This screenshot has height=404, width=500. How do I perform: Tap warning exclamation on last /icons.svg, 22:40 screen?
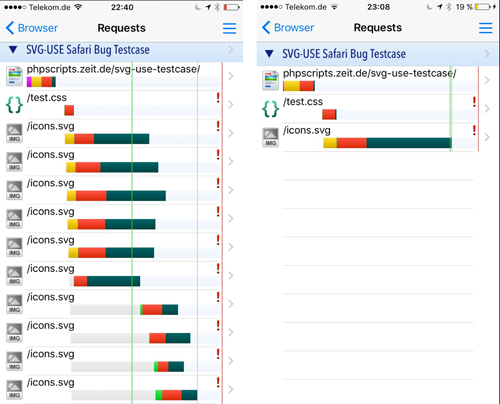[218, 382]
